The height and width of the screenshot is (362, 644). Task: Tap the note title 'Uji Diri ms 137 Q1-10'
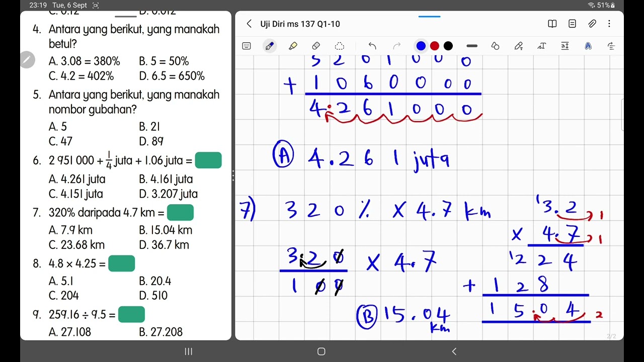point(300,24)
